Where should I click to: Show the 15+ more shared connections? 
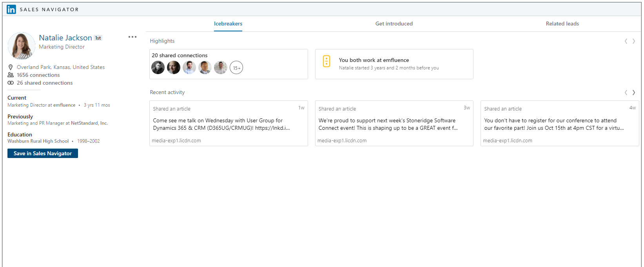[236, 68]
